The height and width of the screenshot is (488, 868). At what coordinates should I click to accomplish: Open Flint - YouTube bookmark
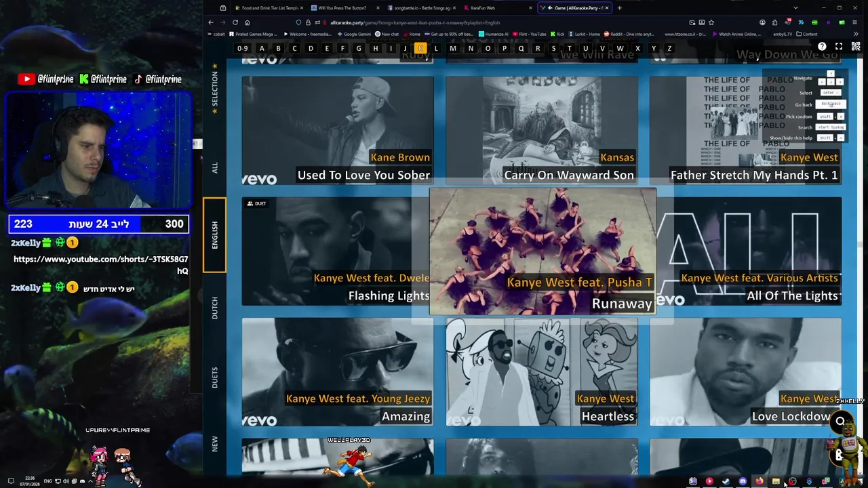[529, 34]
